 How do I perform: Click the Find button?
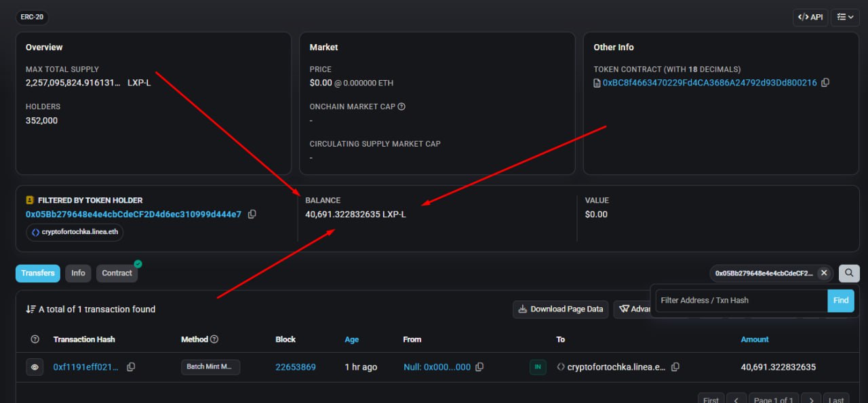[841, 300]
